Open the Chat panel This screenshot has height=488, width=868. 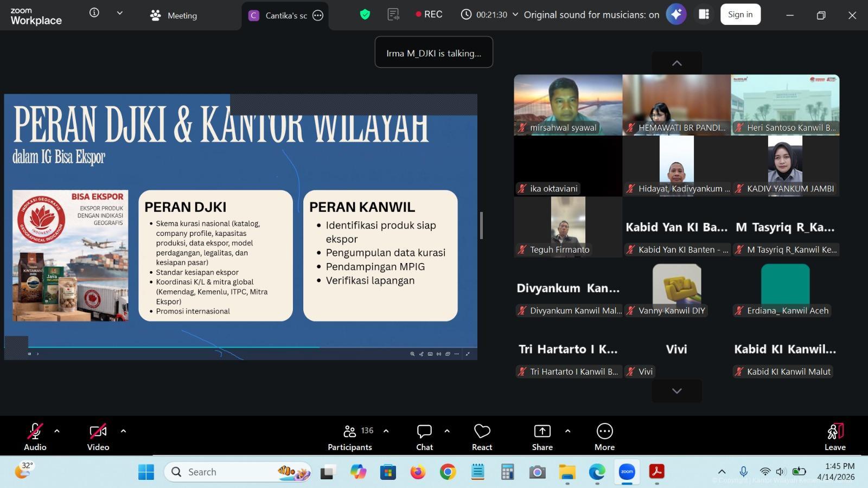point(424,437)
